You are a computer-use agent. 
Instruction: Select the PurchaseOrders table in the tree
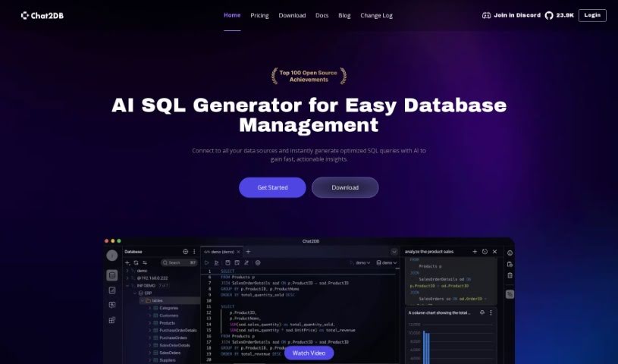pyautogui.click(x=173, y=338)
